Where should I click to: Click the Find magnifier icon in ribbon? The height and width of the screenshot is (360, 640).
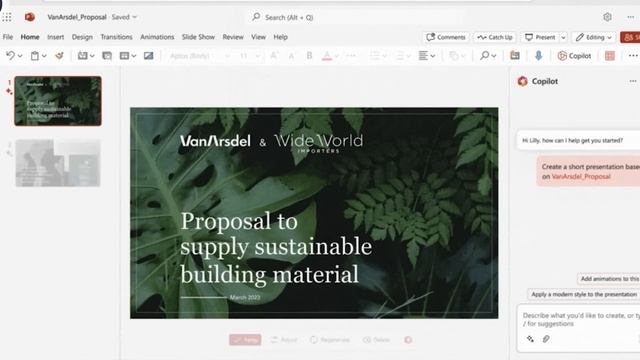(x=484, y=56)
